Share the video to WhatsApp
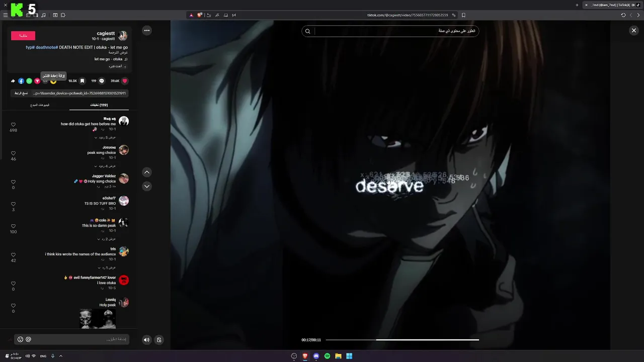 (x=29, y=81)
